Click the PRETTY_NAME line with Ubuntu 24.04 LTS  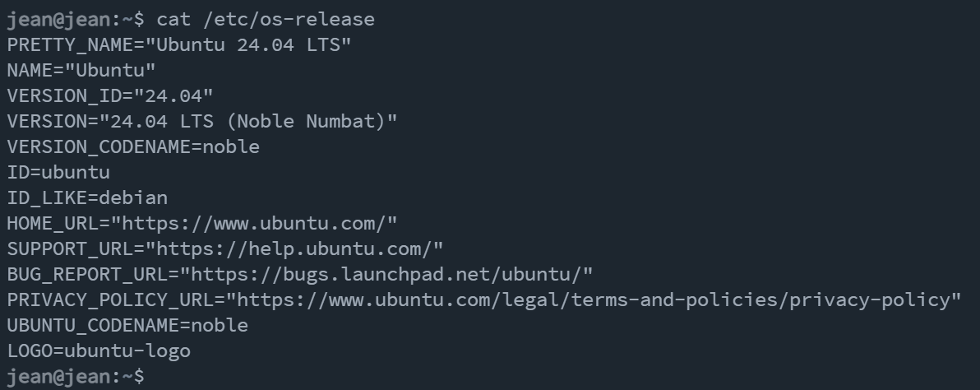coord(179,45)
